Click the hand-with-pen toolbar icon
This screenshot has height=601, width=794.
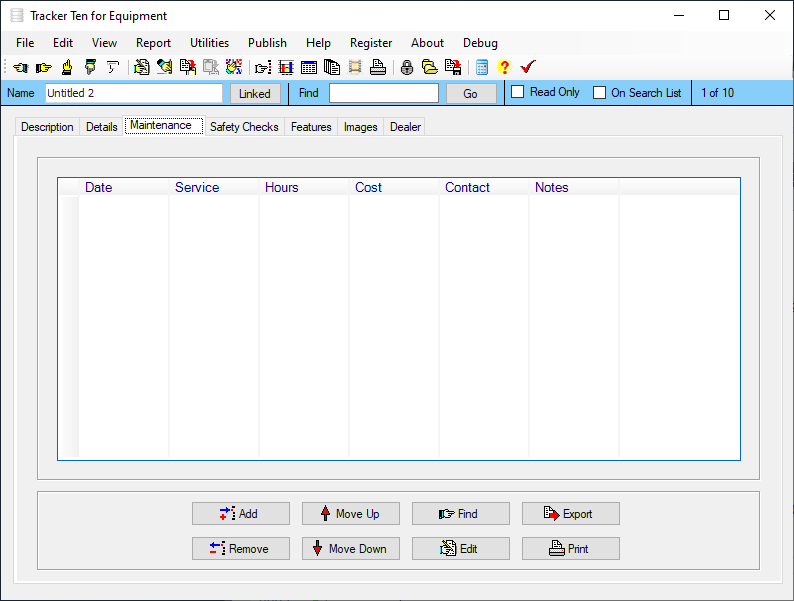pyautogui.click(x=164, y=67)
